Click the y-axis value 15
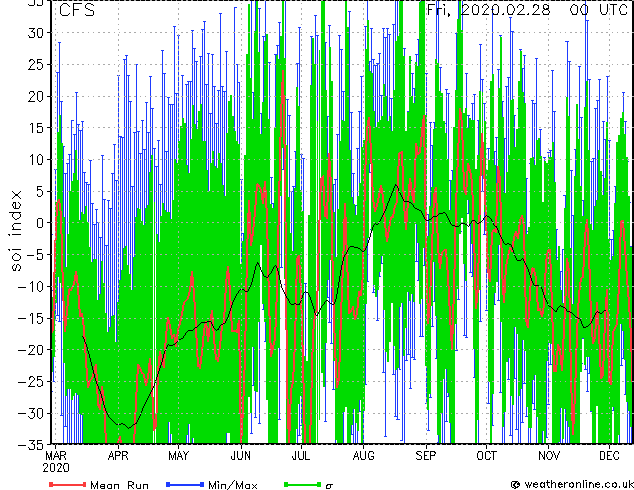Screen dimensions: 634x490 (x=35, y=128)
